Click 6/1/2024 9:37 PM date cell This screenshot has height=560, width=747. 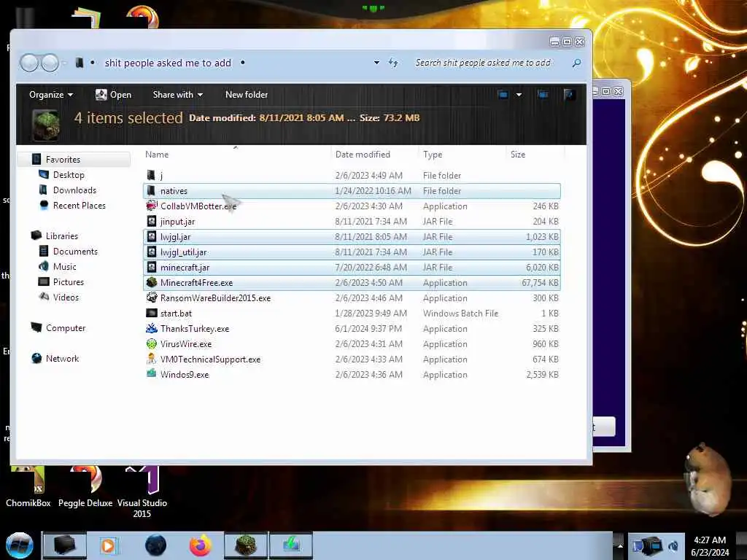click(368, 329)
